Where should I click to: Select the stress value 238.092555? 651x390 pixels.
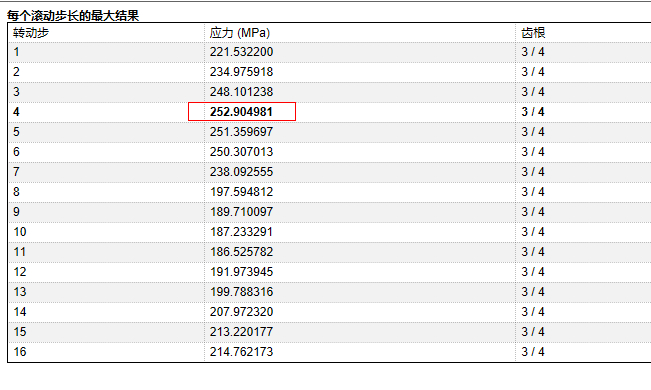[x=241, y=172]
